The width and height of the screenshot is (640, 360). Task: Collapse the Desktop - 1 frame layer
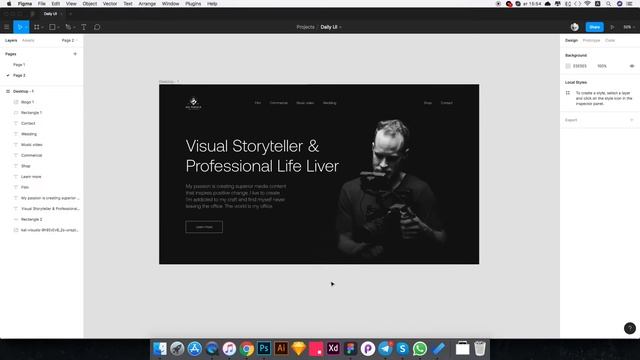pos(7,91)
